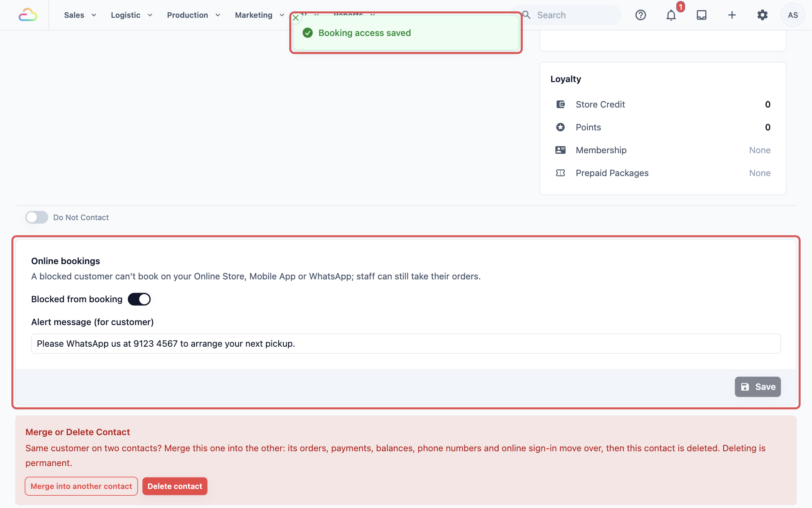
Task: Dismiss the Booking access saved toast
Action: coord(296,18)
